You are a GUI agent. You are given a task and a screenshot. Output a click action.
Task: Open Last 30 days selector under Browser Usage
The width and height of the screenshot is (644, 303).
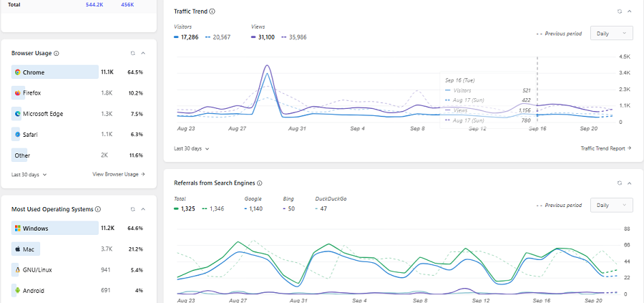pyautogui.click(x=29, y=174)
